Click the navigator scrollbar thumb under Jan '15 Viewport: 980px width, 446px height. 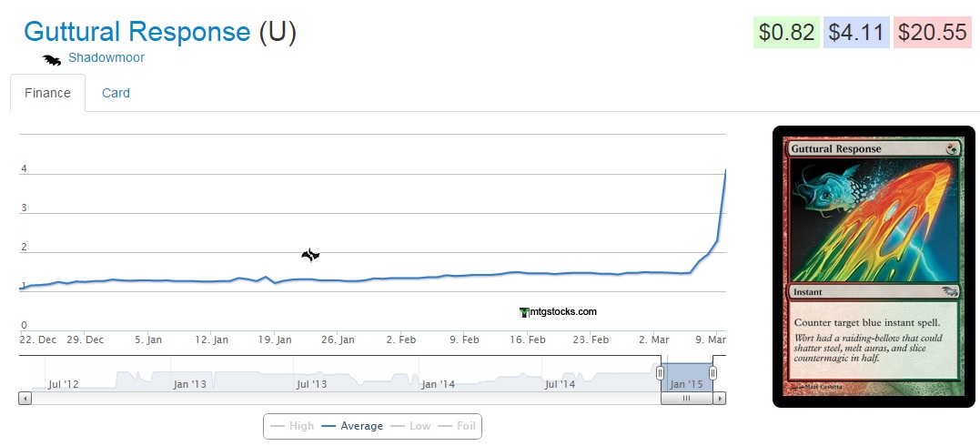click(x=687, y=398)
